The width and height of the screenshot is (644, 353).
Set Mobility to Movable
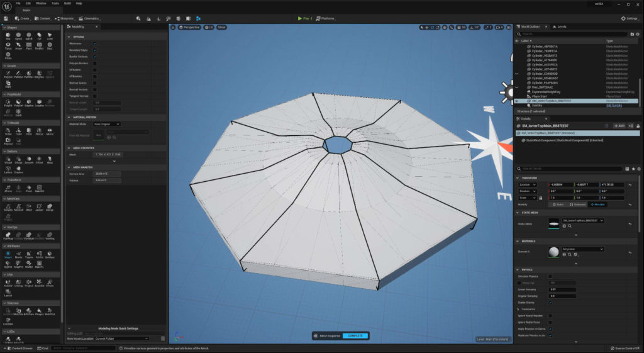pos(598,205)
